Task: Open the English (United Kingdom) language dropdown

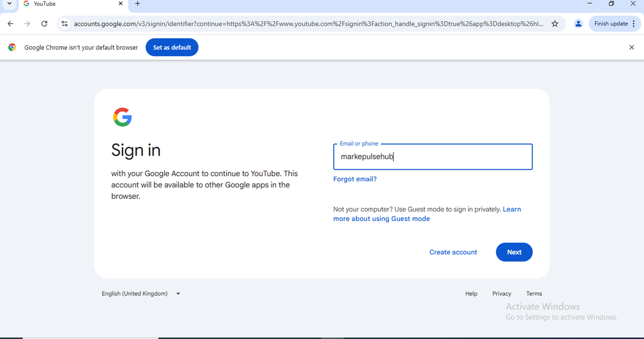Action: coord(141,294)
